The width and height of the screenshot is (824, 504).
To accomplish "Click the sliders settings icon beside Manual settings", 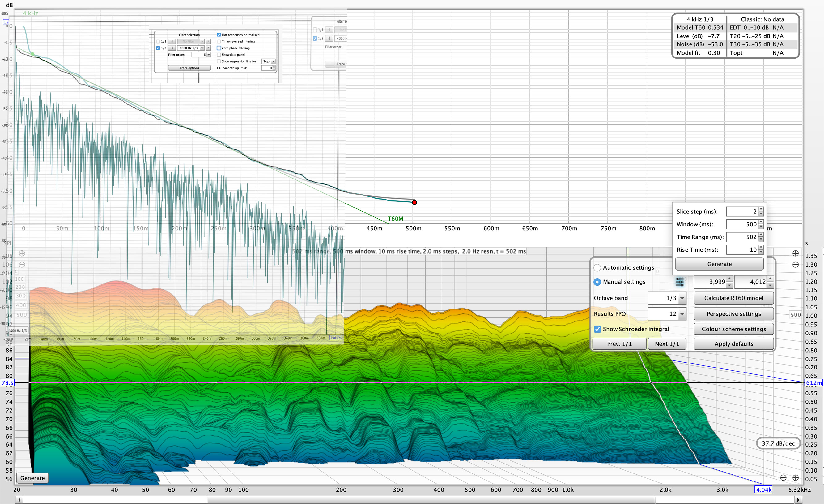I will click(679, 282).
